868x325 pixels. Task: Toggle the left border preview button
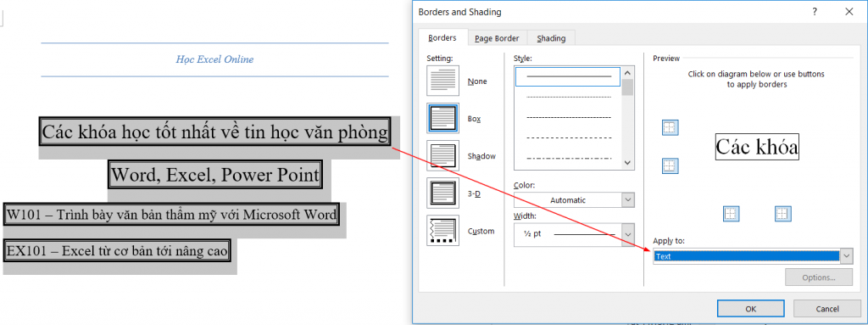pos(732,214)
